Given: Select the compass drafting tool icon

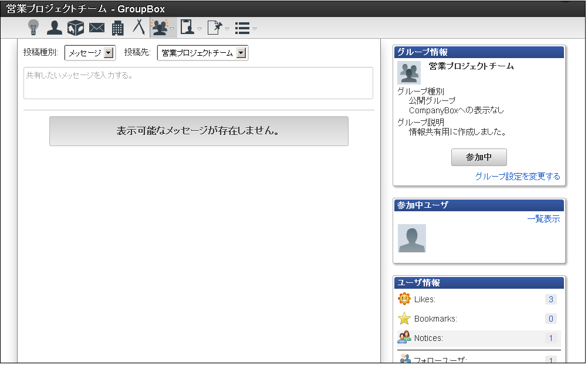Looking at the screenshot, I should pos(138,27).
